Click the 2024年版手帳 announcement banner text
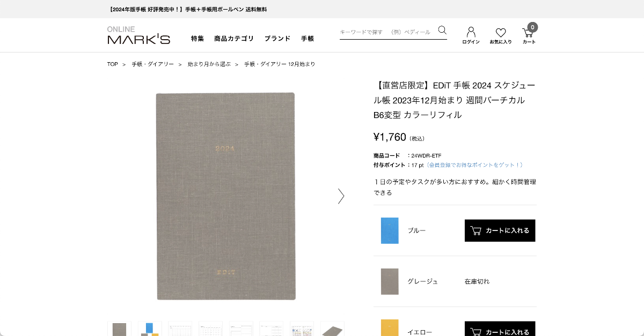The width and height of the screenshot is (644, 336). pos(188,10)
